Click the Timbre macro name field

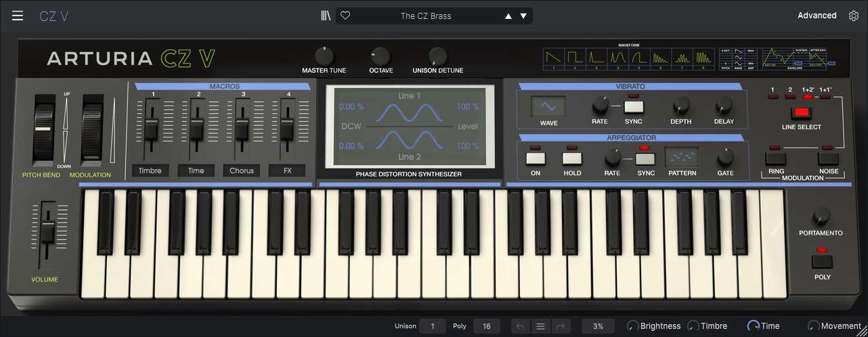pyautogui.click(x=150, y=171)
